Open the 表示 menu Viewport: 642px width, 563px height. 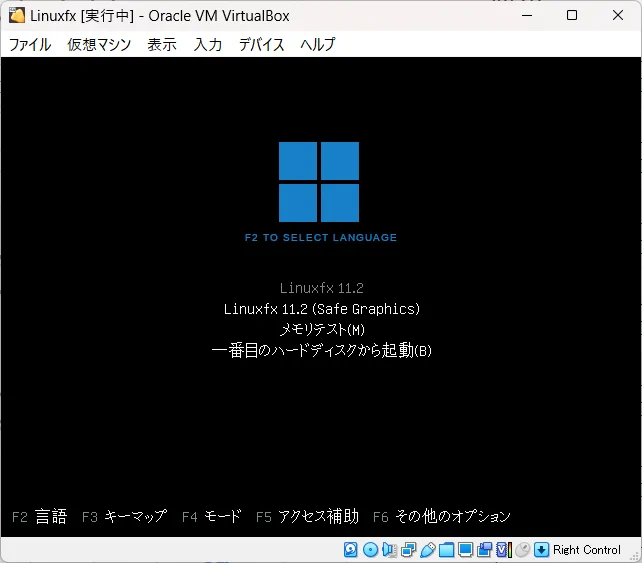click(x=162, y=44)
